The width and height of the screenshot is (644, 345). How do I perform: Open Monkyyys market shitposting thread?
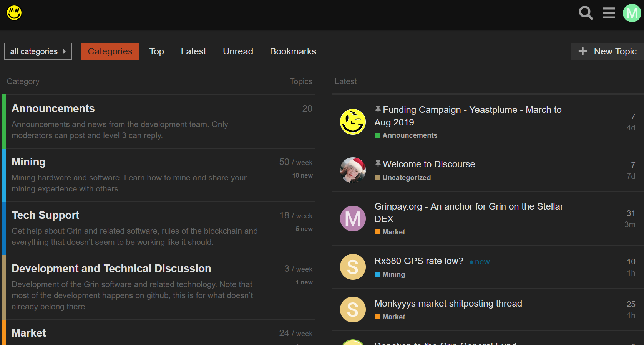448,304
